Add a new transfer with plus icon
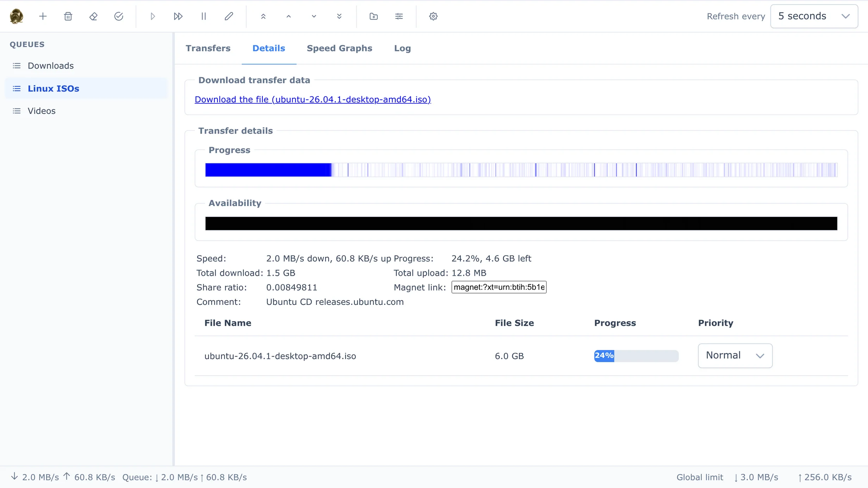Viewport: 868px width, 488px height. [x=43, y=16]
